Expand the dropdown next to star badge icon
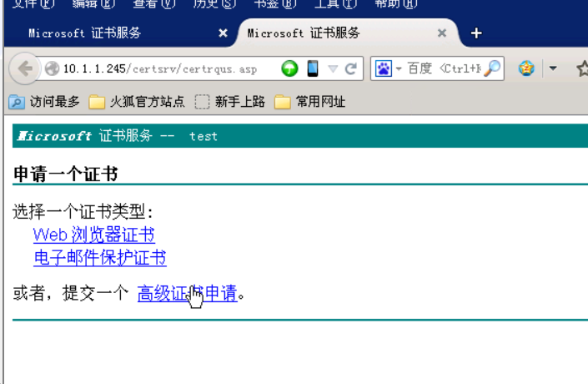 (553, 68)
